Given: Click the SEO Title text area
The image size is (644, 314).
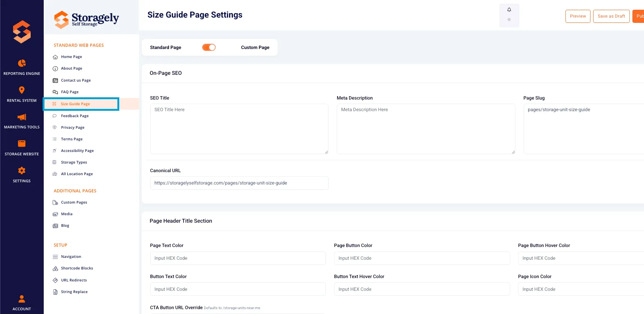Looking at the screenshot, I should 239,129.
